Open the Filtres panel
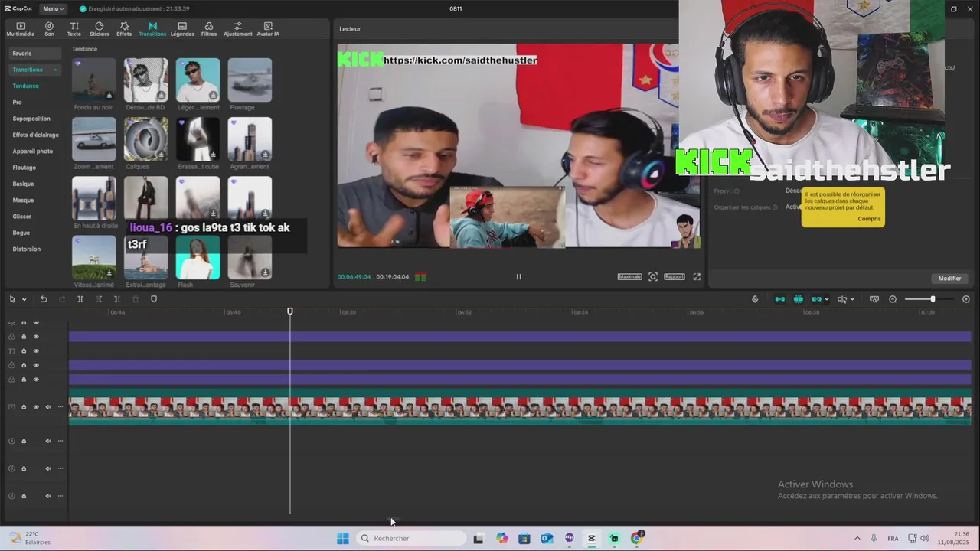The height and width of the screenshot is (551, 980). 208,29
